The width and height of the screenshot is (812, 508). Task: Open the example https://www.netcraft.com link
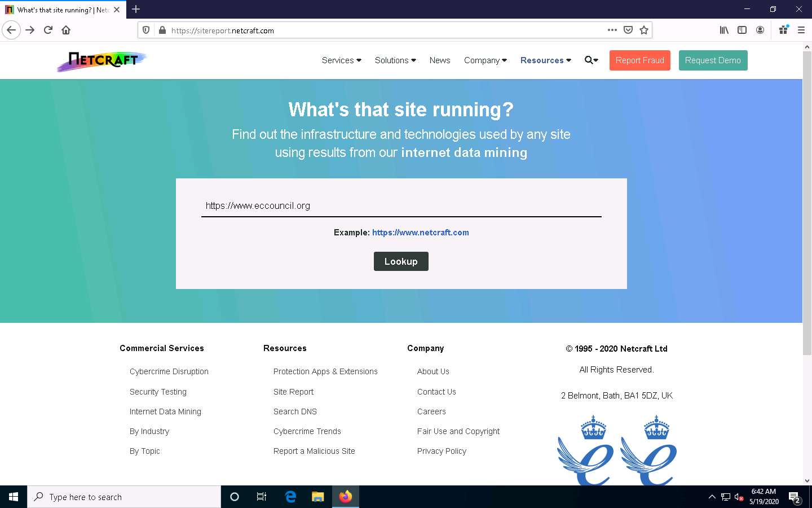(x=421, y=233)
